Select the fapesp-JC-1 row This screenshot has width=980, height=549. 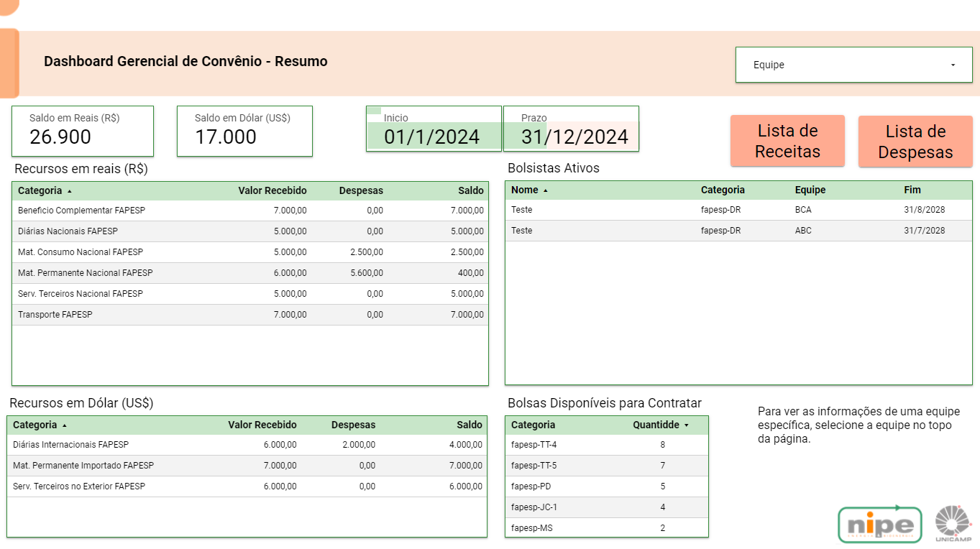tap(607, 507)
